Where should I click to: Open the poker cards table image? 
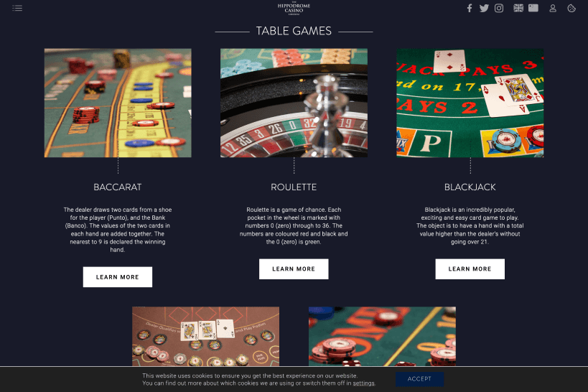205,337
